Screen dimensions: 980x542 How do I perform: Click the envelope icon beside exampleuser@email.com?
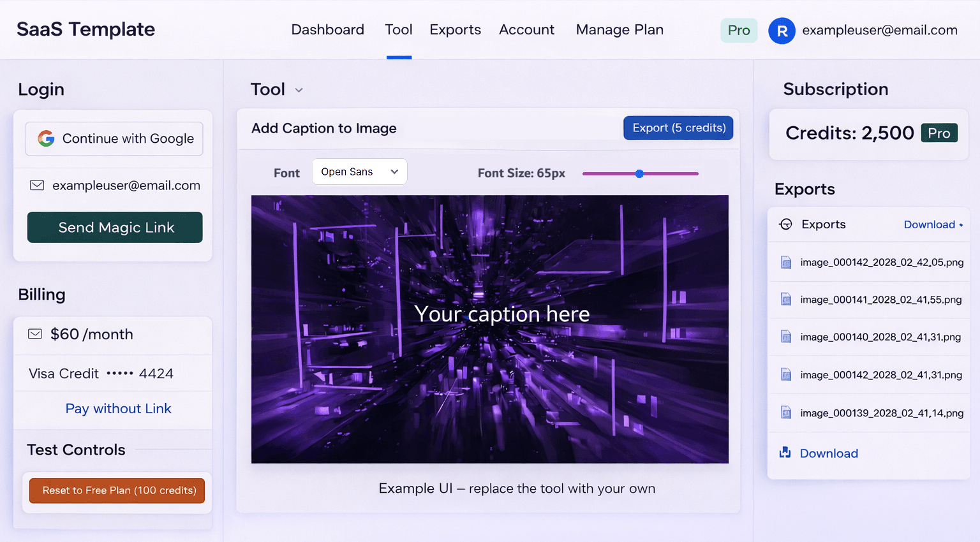point(35,185)
